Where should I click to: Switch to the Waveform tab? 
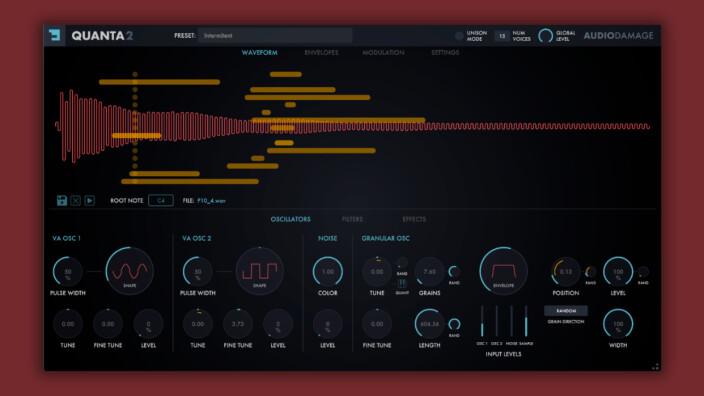point(260,53)
